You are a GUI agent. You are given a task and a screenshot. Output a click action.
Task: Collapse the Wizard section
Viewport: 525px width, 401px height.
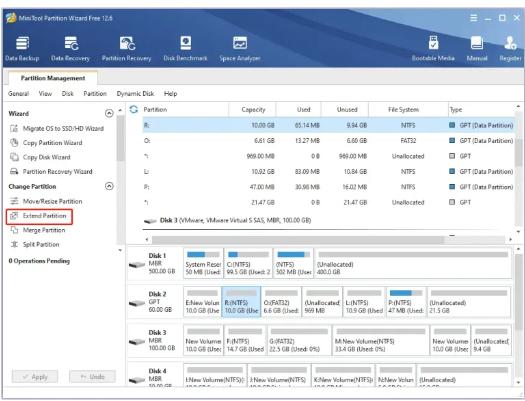point(109,113)
